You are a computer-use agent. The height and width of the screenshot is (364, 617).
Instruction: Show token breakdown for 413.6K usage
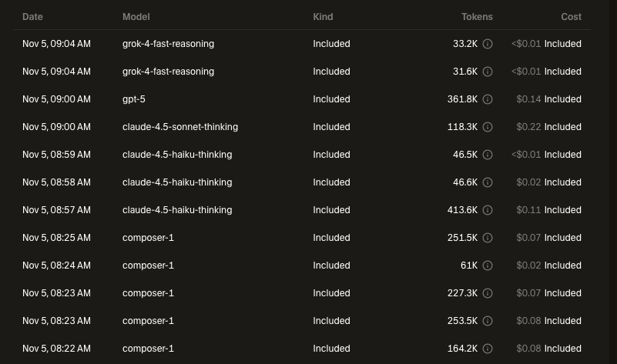(488, 210)
